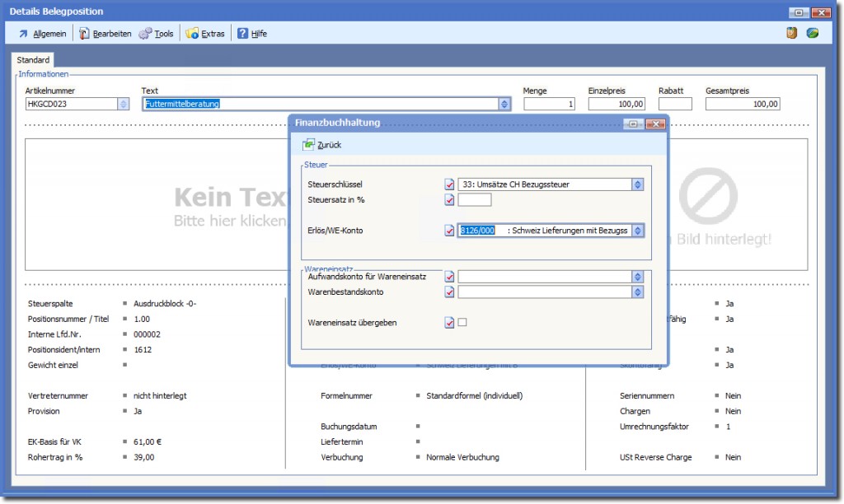Select the Standard tab
The image size is (844, 504).
coord(33,60)
